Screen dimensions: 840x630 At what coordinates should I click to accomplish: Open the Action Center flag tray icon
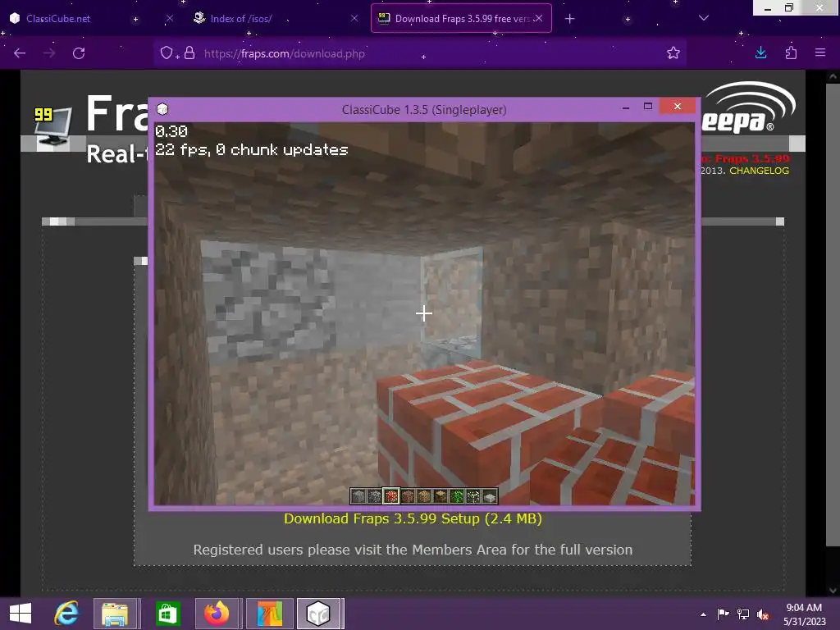coord(723,614)
